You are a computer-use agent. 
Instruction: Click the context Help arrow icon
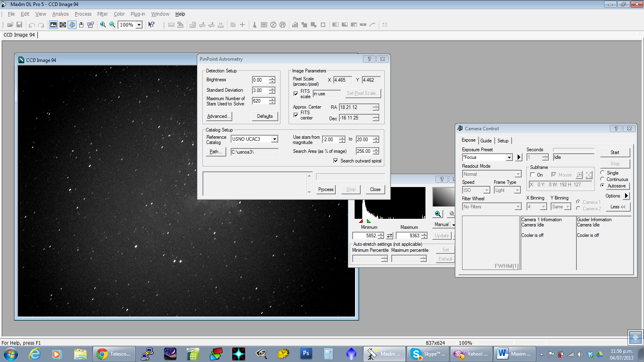click(151, 25)
